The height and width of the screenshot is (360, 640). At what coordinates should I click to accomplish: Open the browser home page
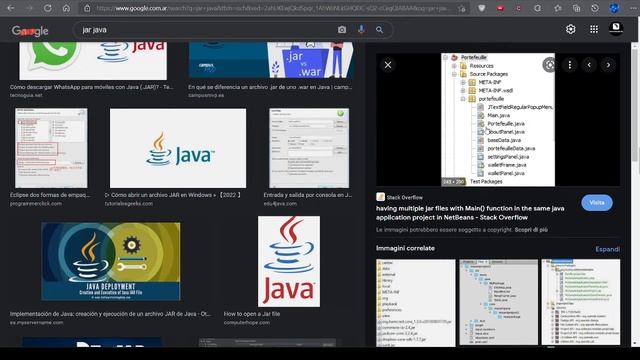click(x=66, y=8)
